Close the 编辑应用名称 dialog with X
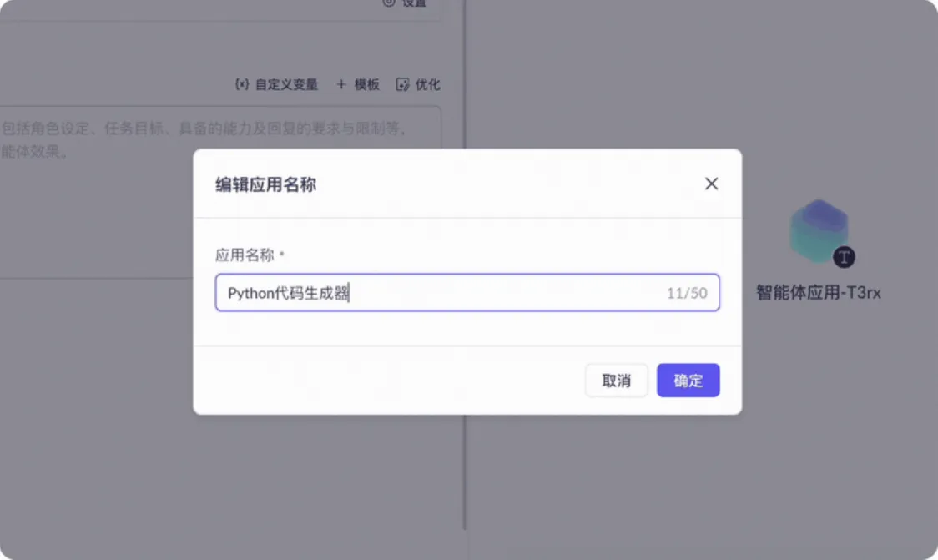The width and height of the screenshot is (938, 560). click(x=711, y=184)
